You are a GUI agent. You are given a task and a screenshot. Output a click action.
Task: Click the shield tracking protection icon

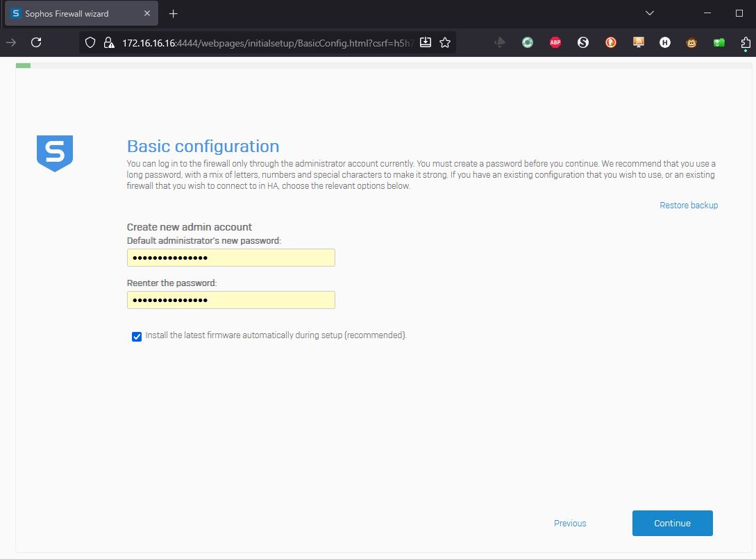pyautogui.click(x=90, y=42)
